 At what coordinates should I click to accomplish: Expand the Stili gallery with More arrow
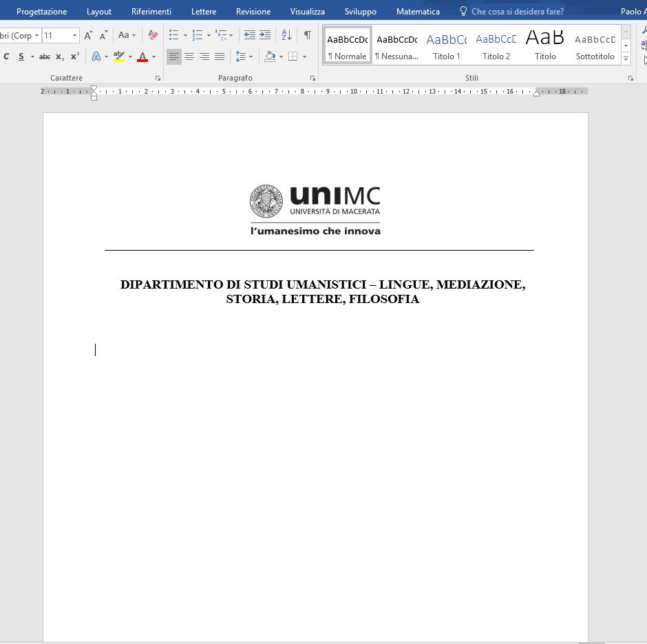tap(626, 59)
